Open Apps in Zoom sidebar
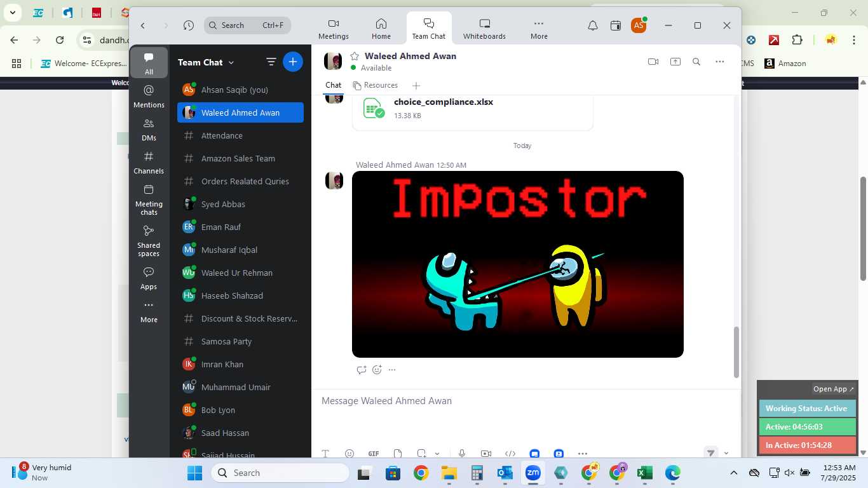Screen dimensions: 868x488 [x=149, y=278]
